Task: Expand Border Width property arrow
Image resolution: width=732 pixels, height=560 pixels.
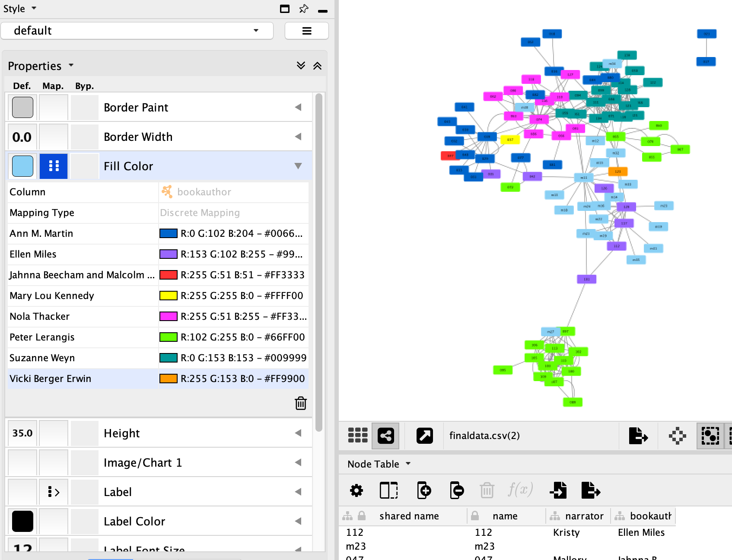Action: tap(298, 137)
